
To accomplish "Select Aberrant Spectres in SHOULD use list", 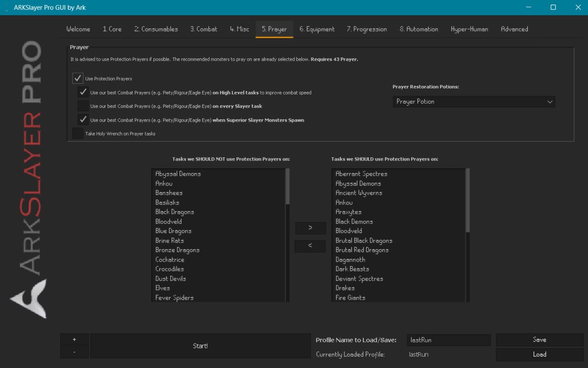I will pyautogui.click(x=399, y=174).
